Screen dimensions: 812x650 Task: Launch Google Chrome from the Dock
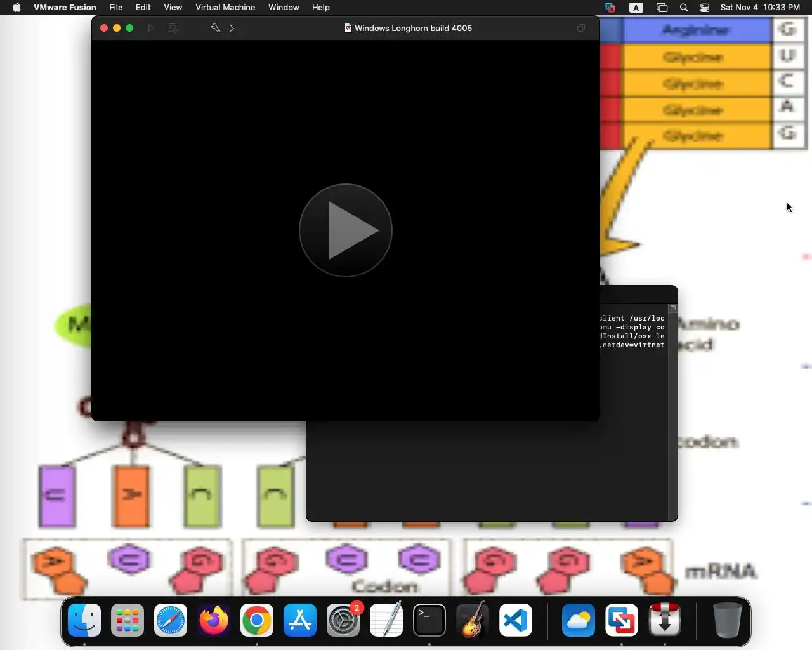click(257, 620)
